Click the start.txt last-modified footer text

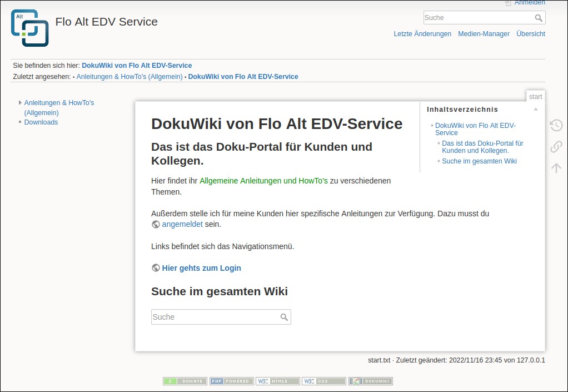pyautogui.click(x=456, y=360)
